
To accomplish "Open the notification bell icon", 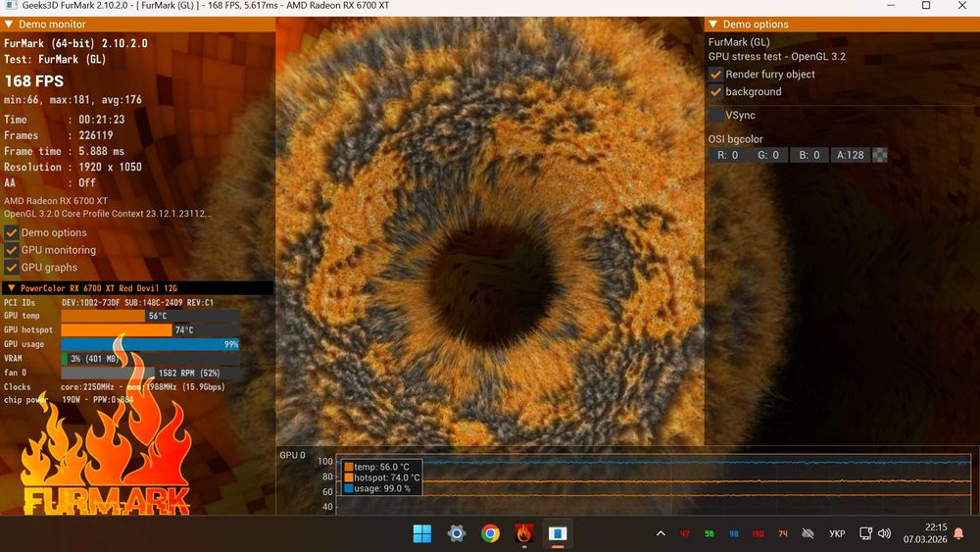I will pyautogui.click(x=958, y=533).
